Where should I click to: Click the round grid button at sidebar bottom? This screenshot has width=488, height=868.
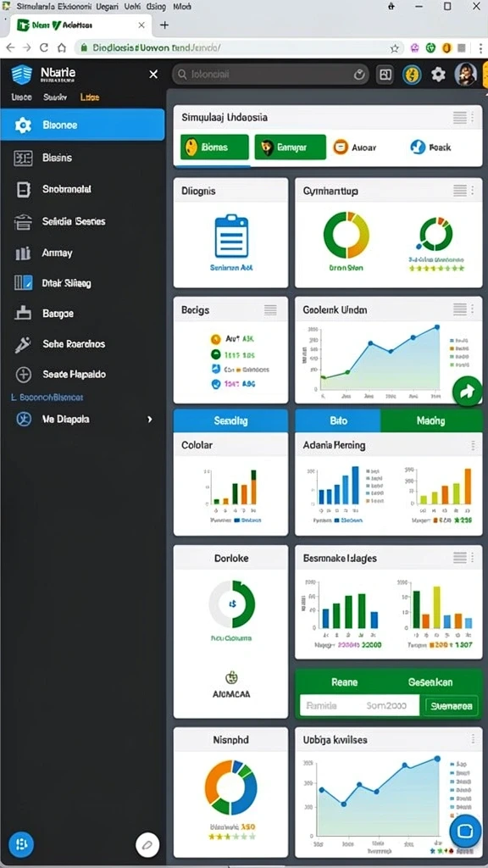(21, 844)
